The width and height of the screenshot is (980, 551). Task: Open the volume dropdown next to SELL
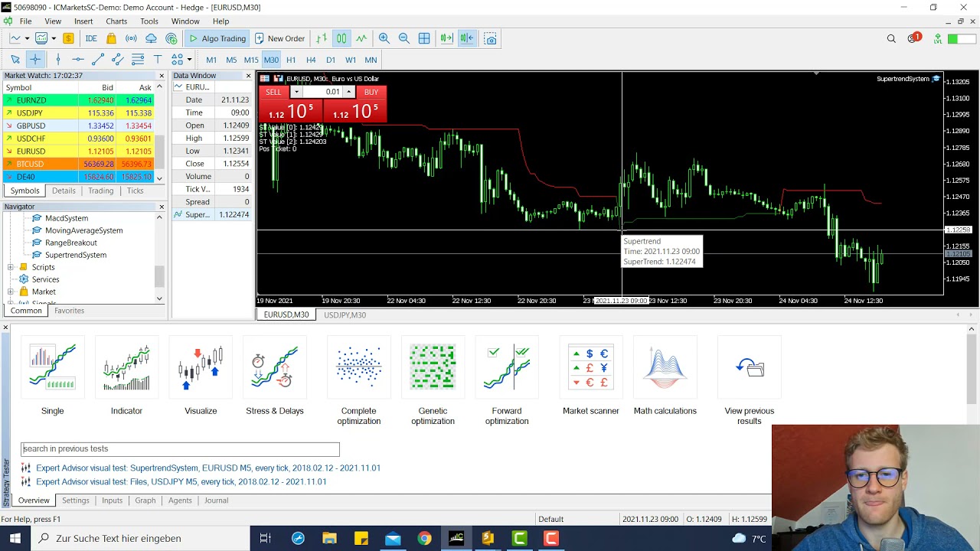tap(296, 92)
